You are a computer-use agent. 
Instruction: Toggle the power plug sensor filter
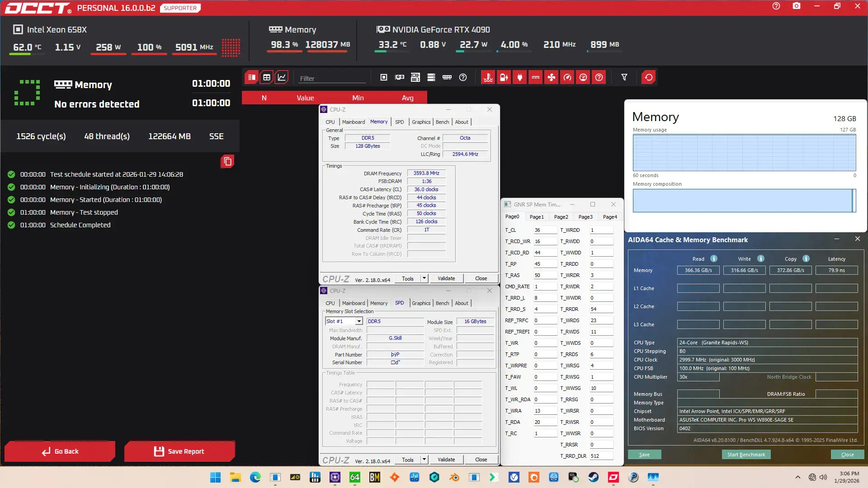point(520,77)
